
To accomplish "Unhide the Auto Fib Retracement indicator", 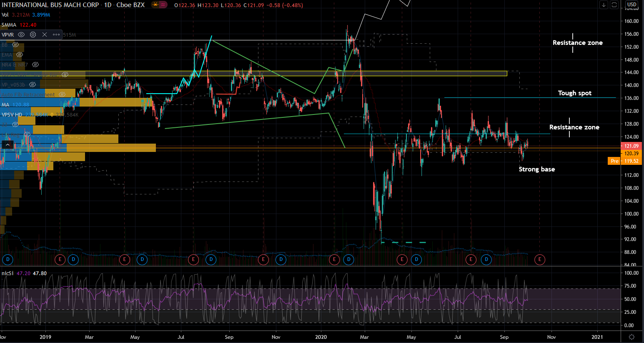I will tap(62, 94).
